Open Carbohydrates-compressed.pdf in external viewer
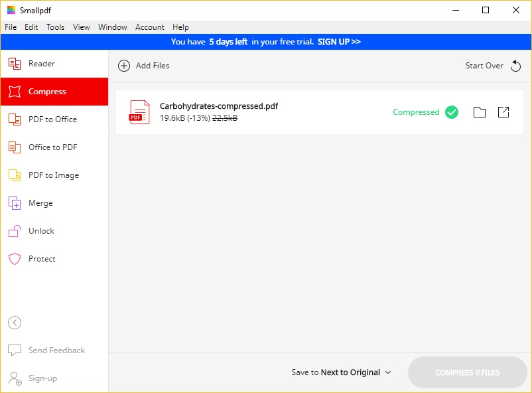Viewport: 532px width, 393px height. click(x=503, y=112)
